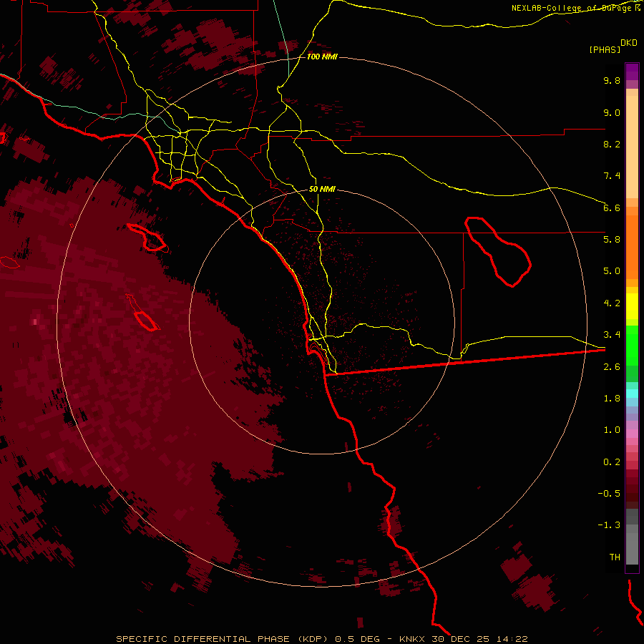Click the product caption text at bottom
The image size is (644, 644).
tap(321, 639)
